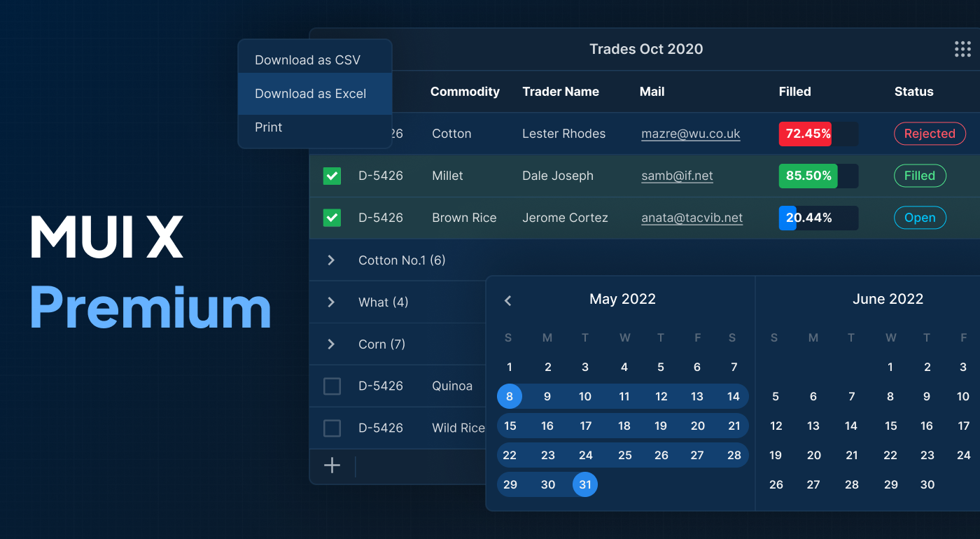The height and width of the screenshot is (539, 980).
Task: Check the Quinoa row checkbox
Action: click(332, 386)
